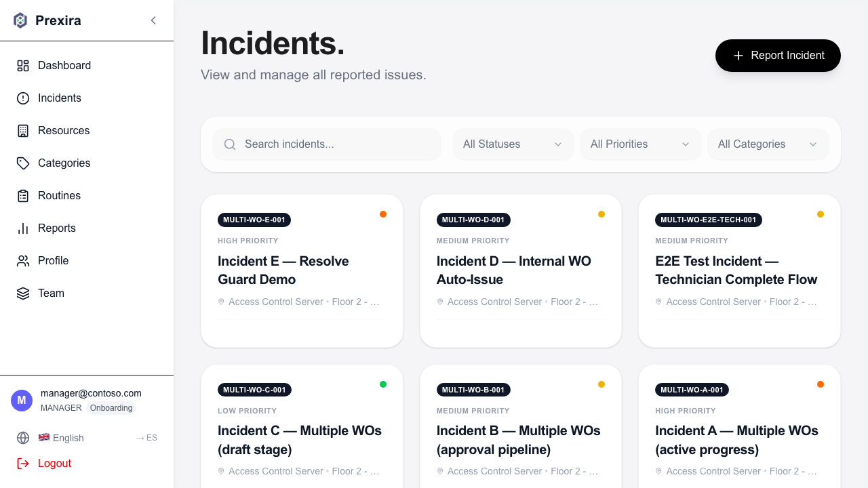Open the All Statuses dropdown
868x488 pixels.
click(x=513, y=144)
